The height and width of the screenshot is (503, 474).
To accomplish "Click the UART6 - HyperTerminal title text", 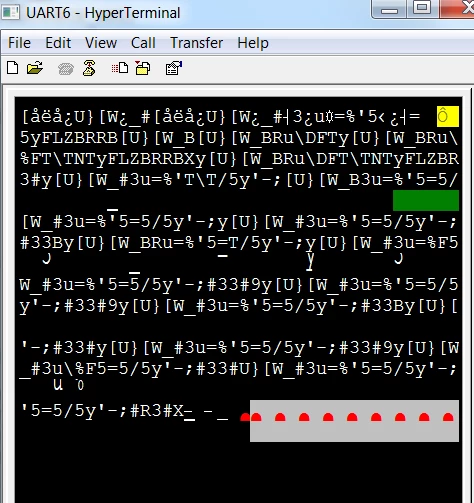I will pos(103,13).
